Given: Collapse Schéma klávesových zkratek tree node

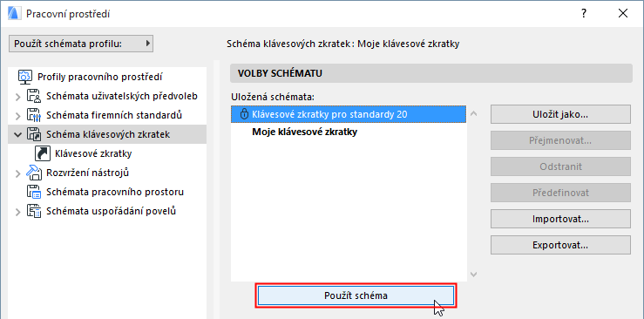Looking at the screenshot, I should click(x=17, y=135).
